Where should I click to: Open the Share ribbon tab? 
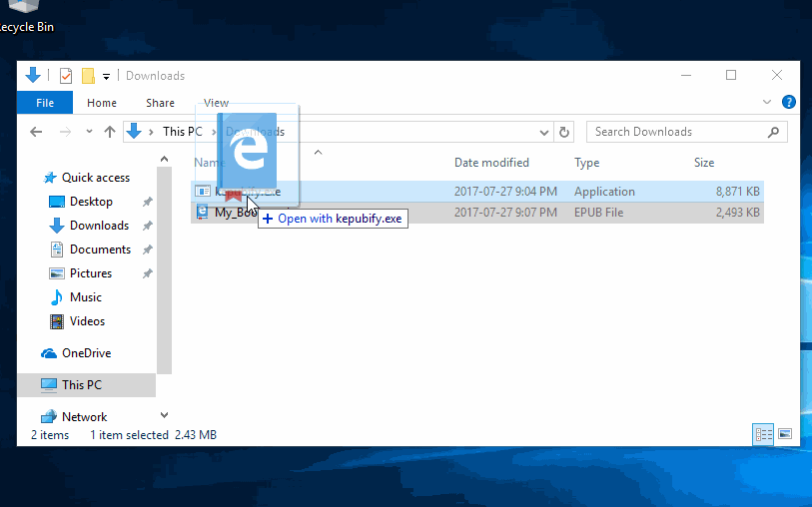click(160, 103)
